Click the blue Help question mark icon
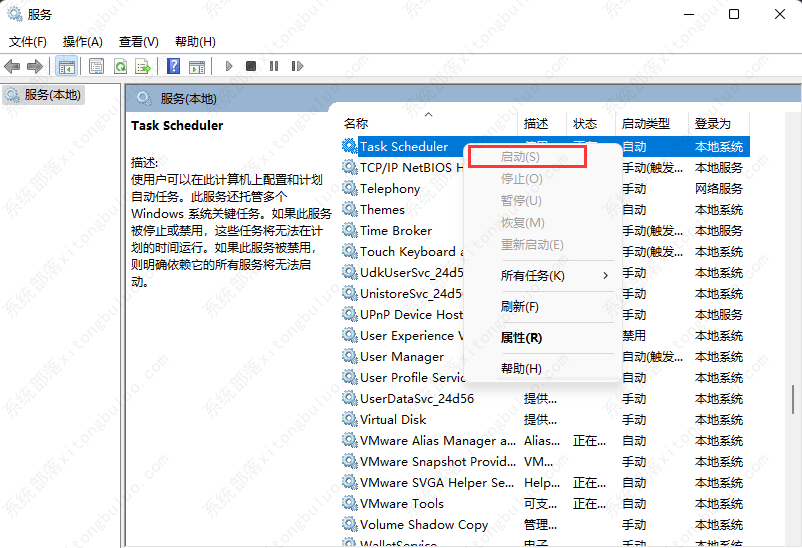 [173, 66]
